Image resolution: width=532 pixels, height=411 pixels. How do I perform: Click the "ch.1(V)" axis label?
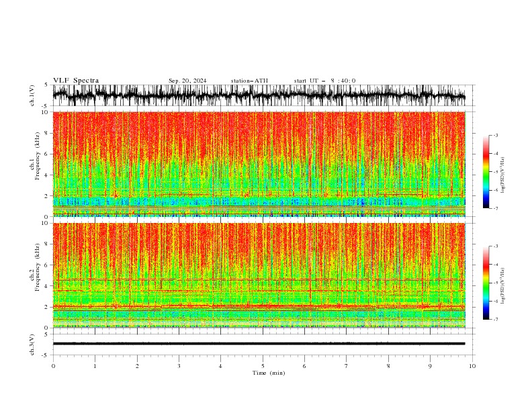tap(32, 95)
